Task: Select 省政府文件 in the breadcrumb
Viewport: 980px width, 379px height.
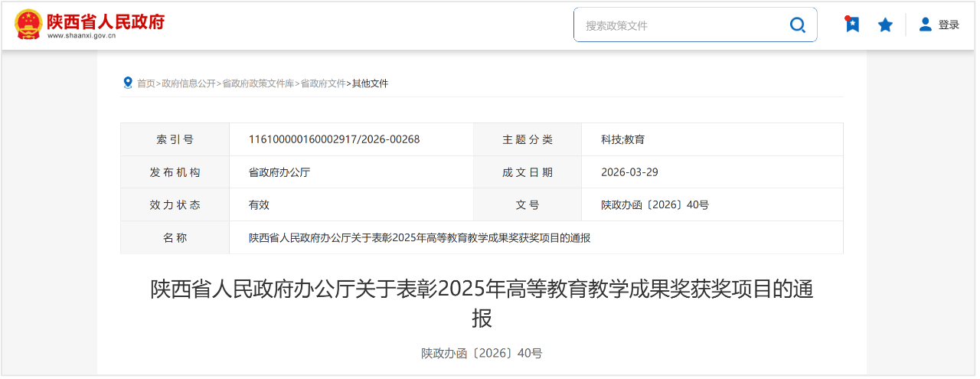Action: (x=322, y=83)
